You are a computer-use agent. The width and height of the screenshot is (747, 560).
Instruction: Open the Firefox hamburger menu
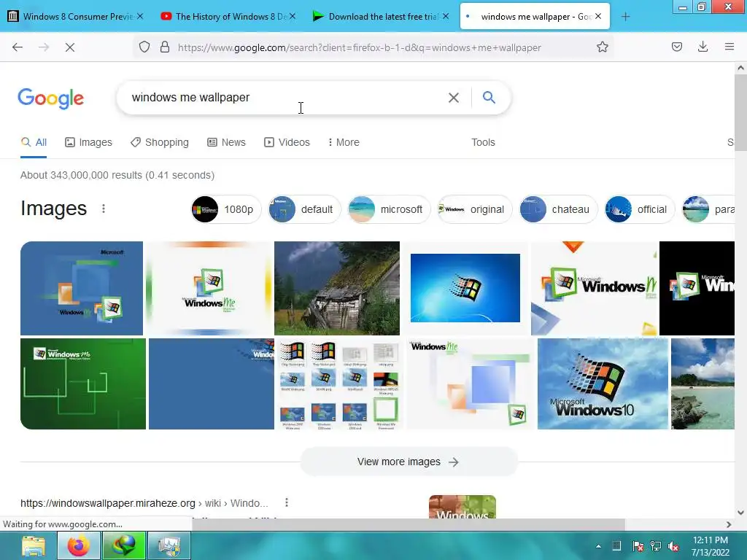pos(729,47)
